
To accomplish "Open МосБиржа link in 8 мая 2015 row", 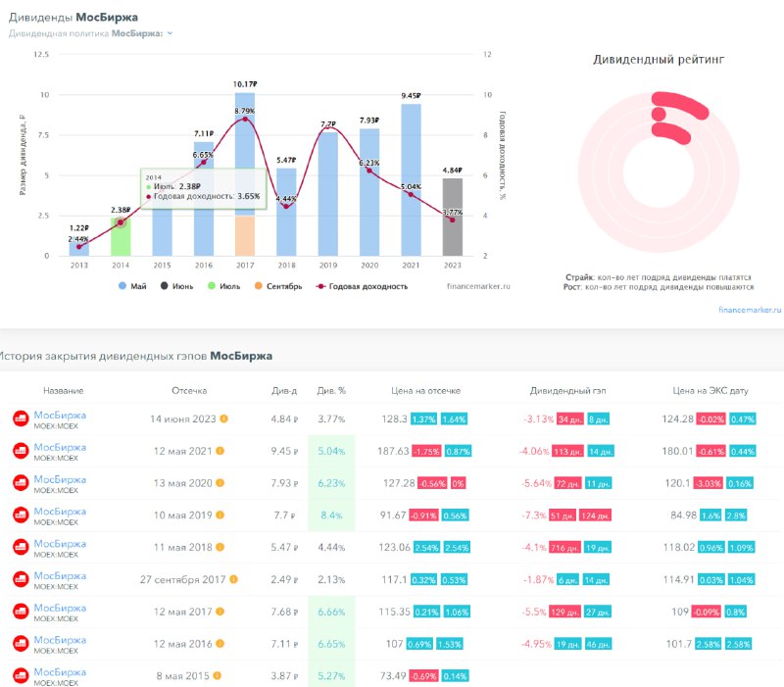I will (60, 671).
